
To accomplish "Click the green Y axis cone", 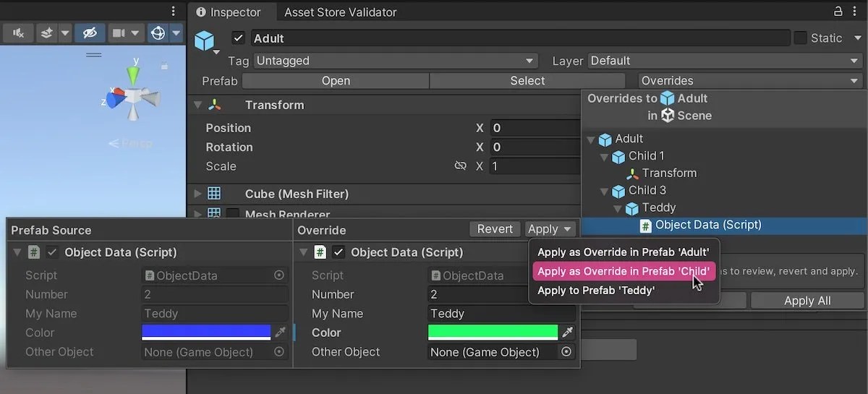I will click(x=133, y=74).
